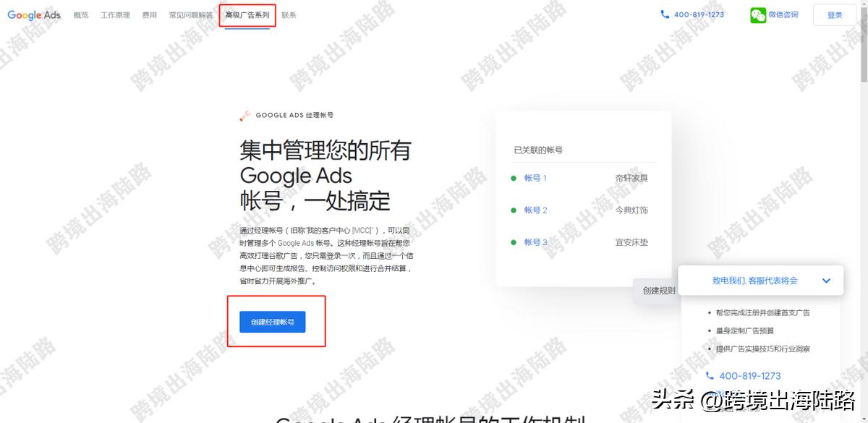Select the 工作原理 navigation item

point(114,14)
